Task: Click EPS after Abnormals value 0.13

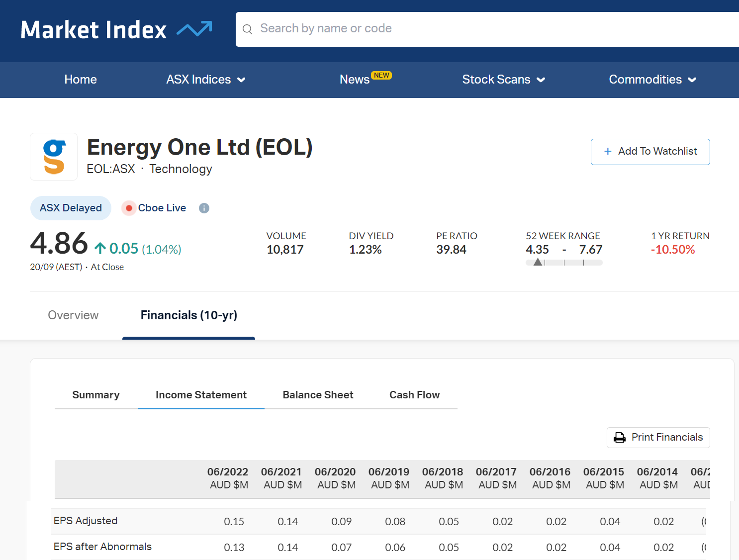Action: (234, 548)
